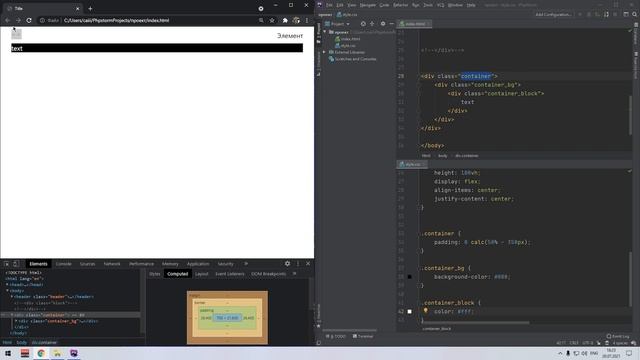Select index.html in the Project tree
Screen dimensions: 640x360
point(348,39)
